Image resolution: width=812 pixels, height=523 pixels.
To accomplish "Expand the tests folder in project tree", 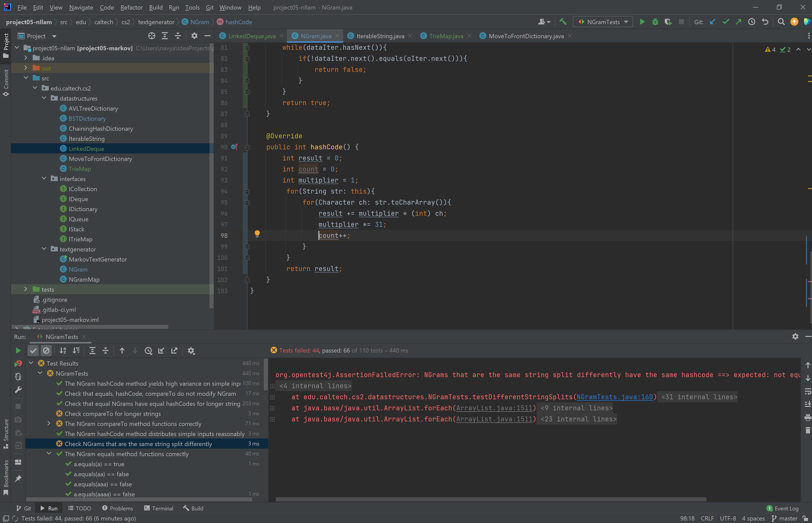I will pyautogui.click(x=26, y=289).
